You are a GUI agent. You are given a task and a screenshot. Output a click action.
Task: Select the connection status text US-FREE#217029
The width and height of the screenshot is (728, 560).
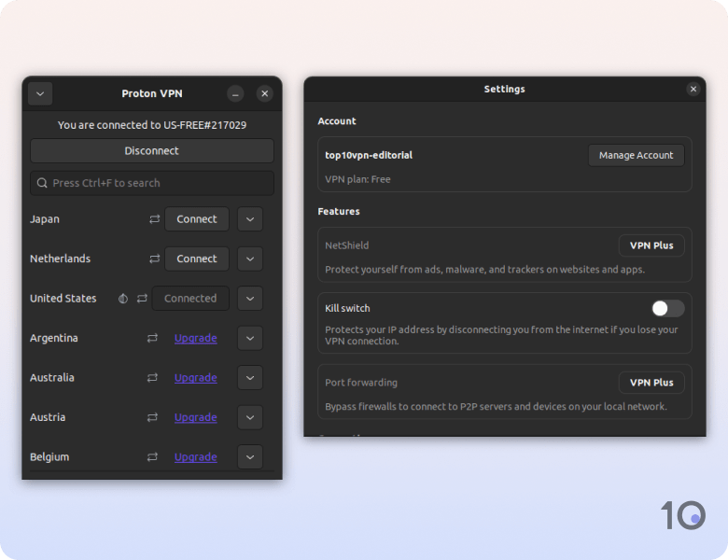[204, 125]
